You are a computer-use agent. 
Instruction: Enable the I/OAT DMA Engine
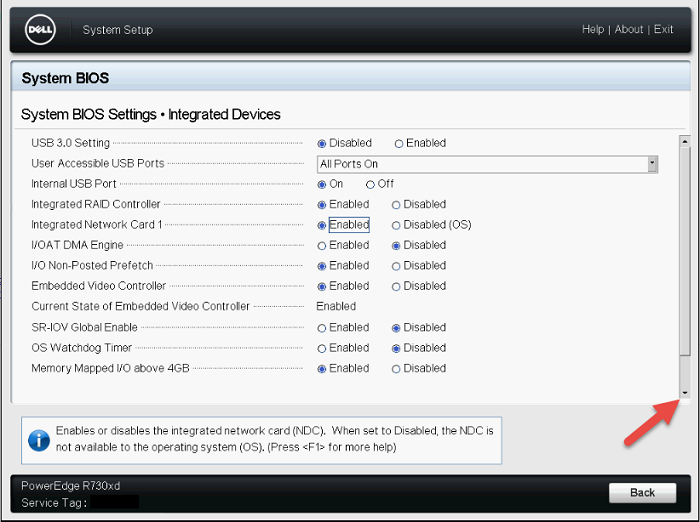(322, 245)
